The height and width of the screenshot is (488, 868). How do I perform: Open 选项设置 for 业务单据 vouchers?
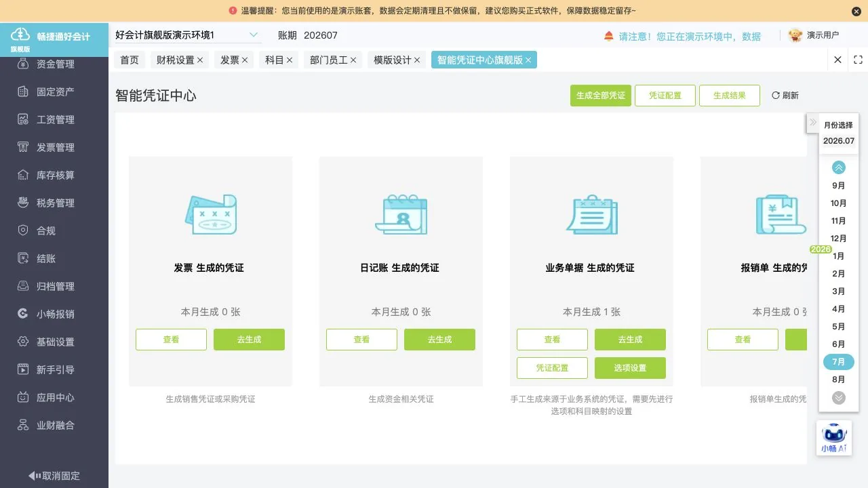coord(630,368)
